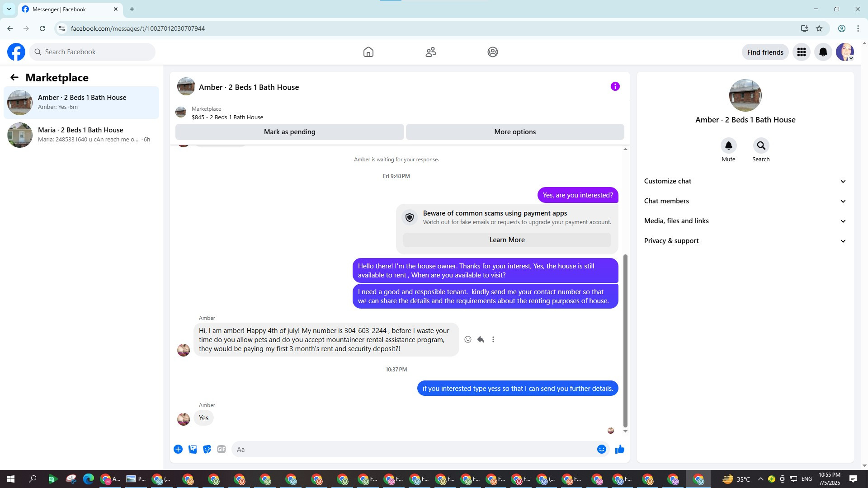Attach a photo using the image icon

tap(193, 449)
